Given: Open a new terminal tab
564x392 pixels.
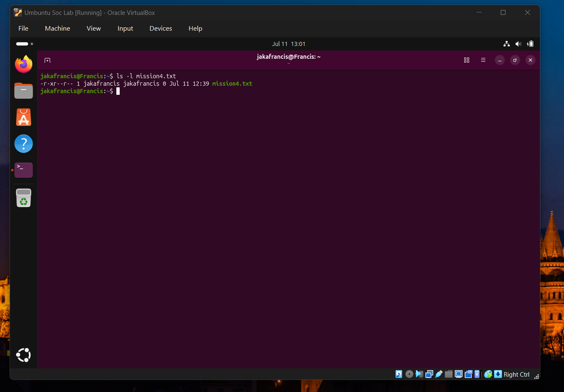Looking at the screenshot, I should (x=48, y=60).
